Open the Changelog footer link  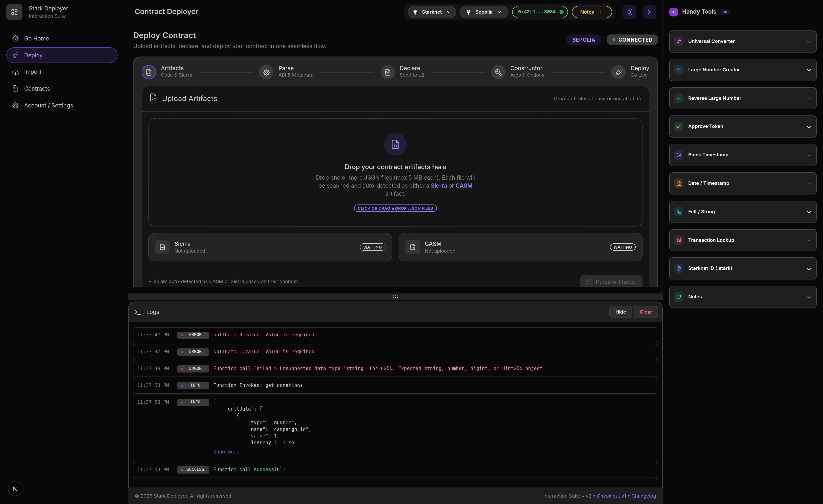click(x=643, y=496)
